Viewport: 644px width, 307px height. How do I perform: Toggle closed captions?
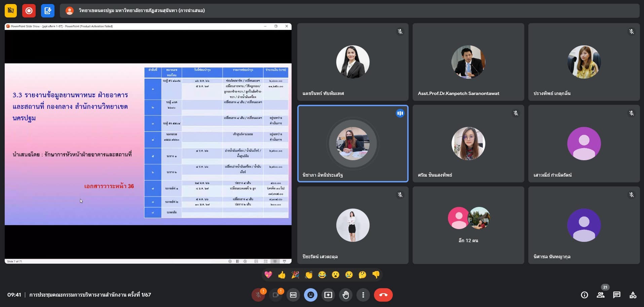coord(293,295)
